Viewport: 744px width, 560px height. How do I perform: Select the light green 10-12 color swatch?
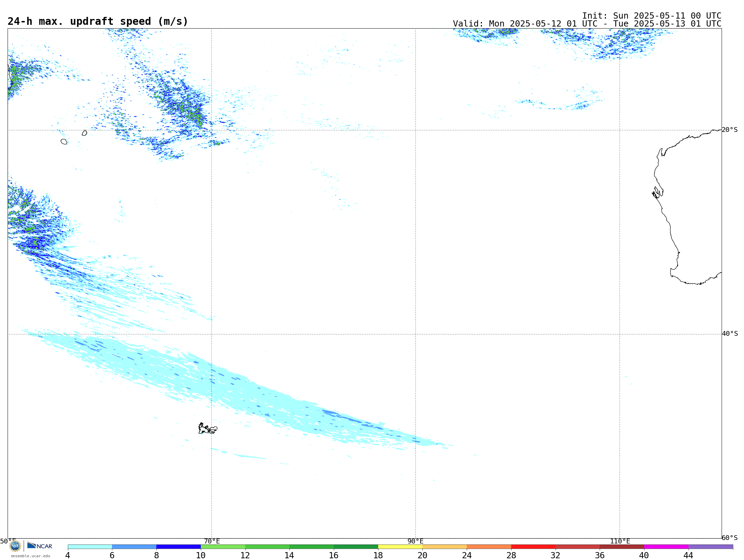[x=223, y=547]
